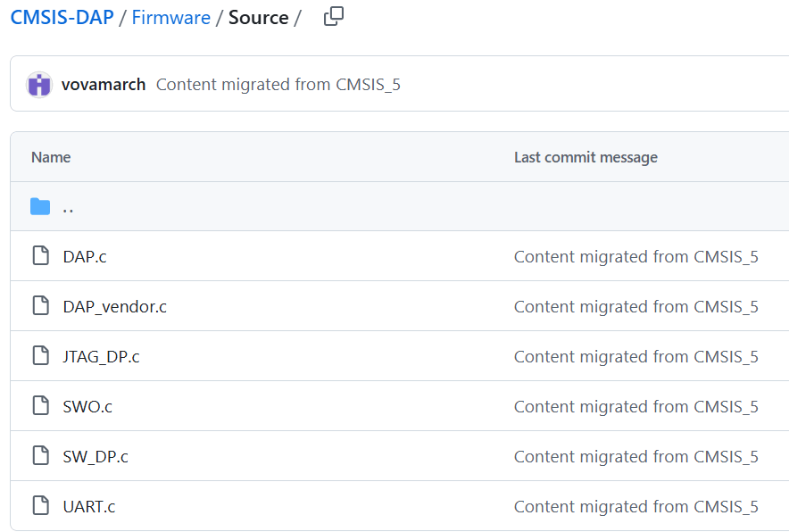
Task: Click the Name column header
Action: point(51,157)
